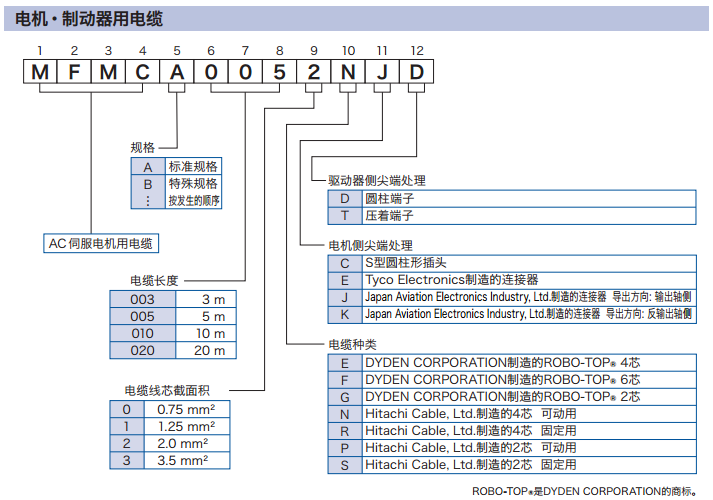Click the 特殊规格 cell
The width and height of the screenshot is (713, 500).
[x=193, y=184]
